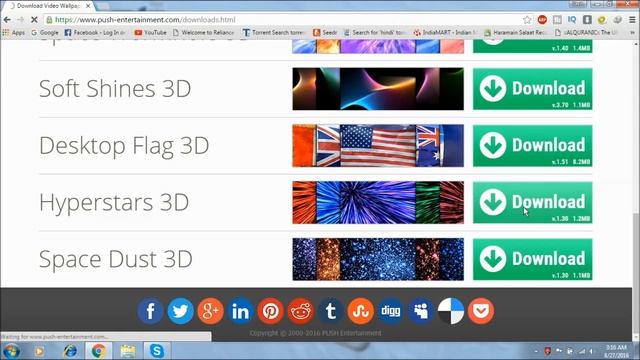Open the ALQURANIC bookmark

pos(586,32)
